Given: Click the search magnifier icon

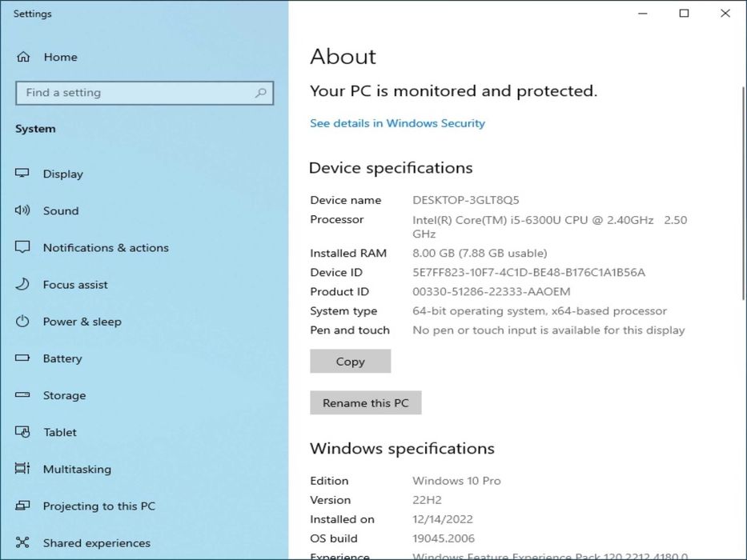Looking at the screenshot, I should click(260, 93).
